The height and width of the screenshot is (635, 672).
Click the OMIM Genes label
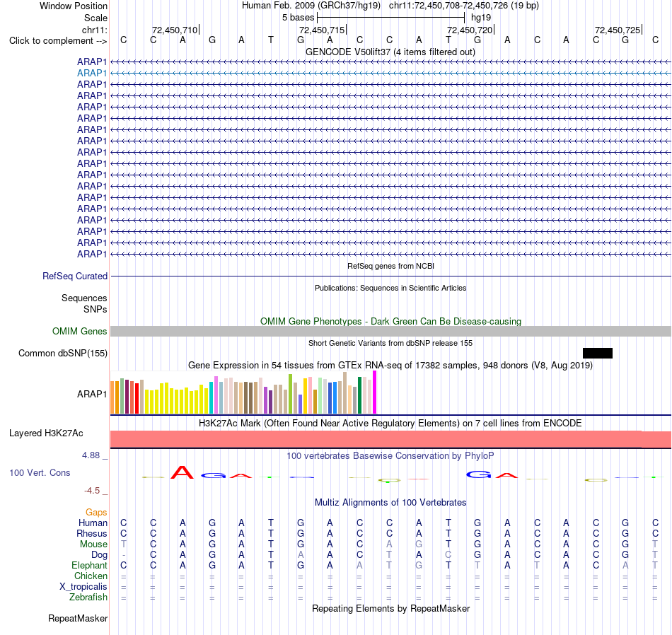79,331
